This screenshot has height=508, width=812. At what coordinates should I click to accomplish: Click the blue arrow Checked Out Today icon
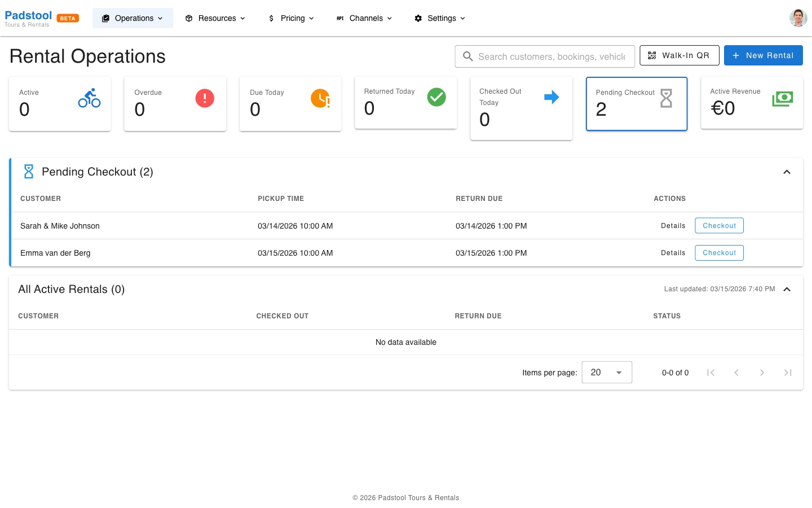tap(551, 97)
